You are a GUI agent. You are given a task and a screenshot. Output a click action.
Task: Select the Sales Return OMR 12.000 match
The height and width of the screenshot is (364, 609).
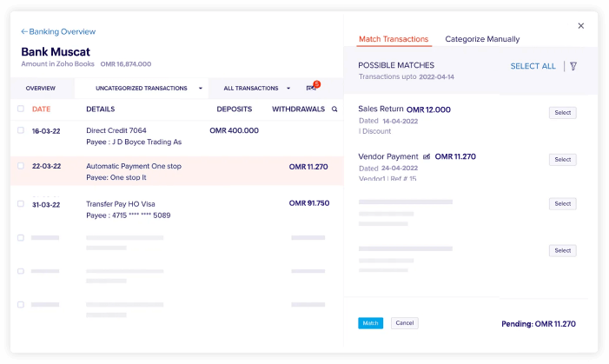pos(562,113)
